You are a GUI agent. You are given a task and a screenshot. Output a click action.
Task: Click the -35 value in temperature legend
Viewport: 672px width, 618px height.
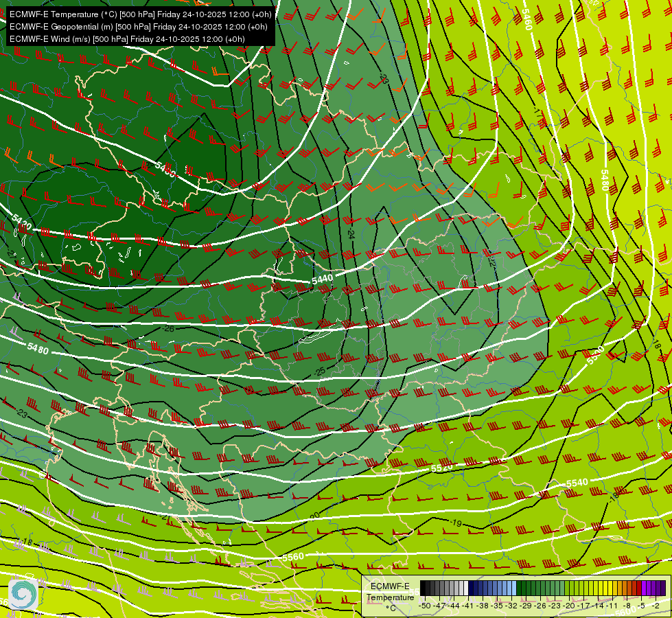[x=498, y=606]
